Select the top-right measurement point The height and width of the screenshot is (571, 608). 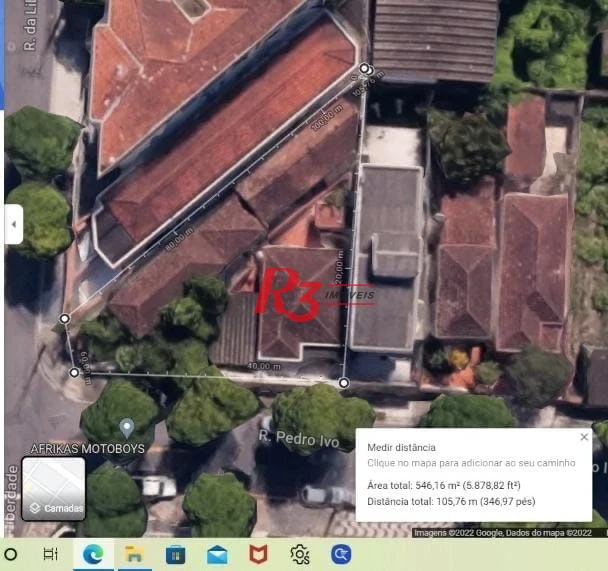(x=364, y=69)
